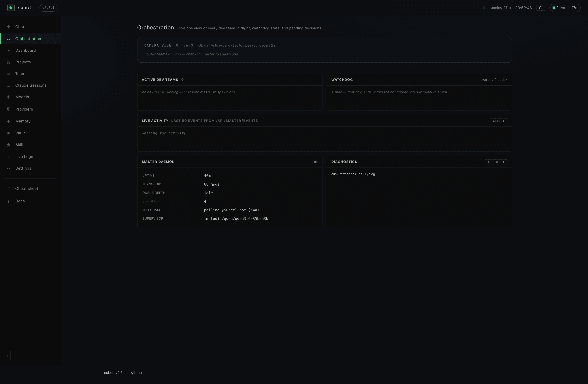
Task: Click the Dashboard sidebar icon
Action: (9, 50)
